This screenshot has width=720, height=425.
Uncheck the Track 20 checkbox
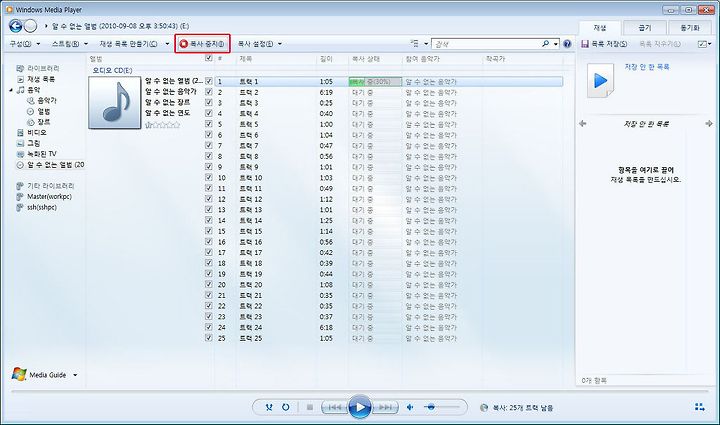point(209,284)
